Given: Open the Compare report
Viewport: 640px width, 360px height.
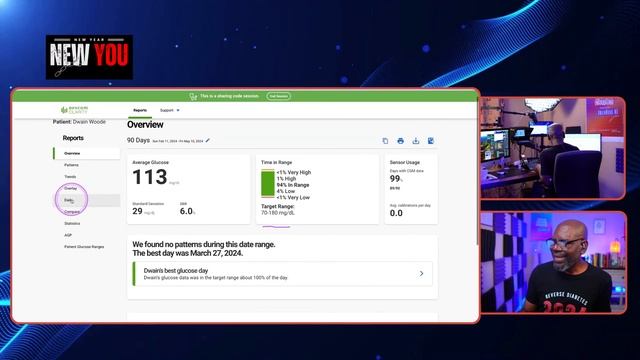Looking at the screenshot, I should point(72,212).
